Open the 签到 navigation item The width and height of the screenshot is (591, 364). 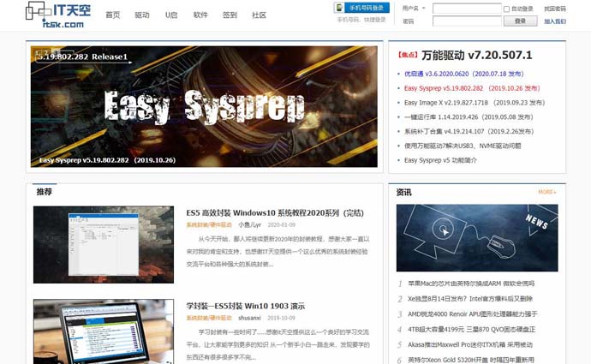(230, 15)
